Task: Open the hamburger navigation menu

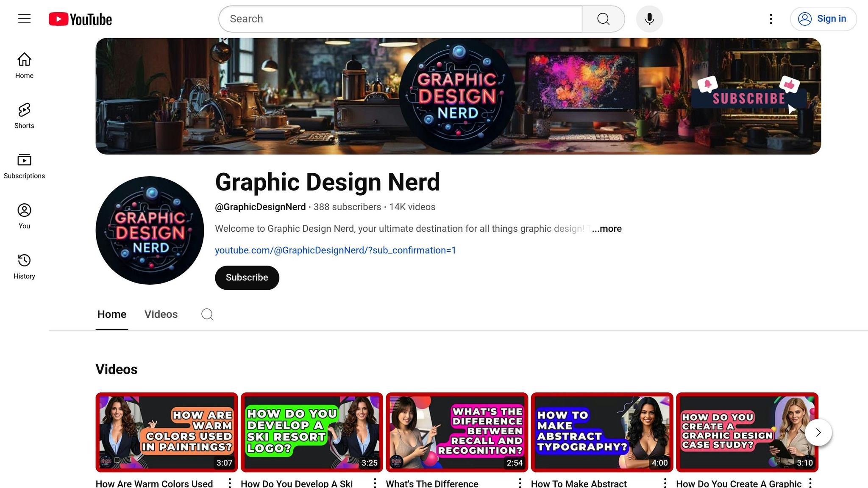Action: 24,19
